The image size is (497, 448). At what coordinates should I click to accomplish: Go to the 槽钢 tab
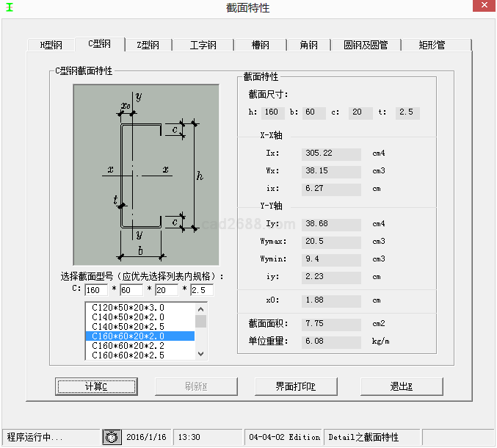tap(260, 45)
